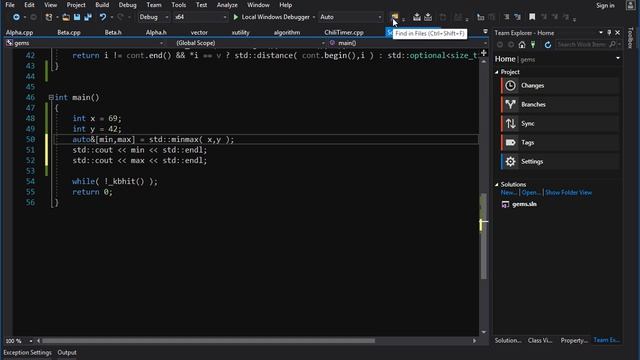Open the Toolbox side tab
Image resolution: width=640 pixels, height=360 pixels.
631,38
